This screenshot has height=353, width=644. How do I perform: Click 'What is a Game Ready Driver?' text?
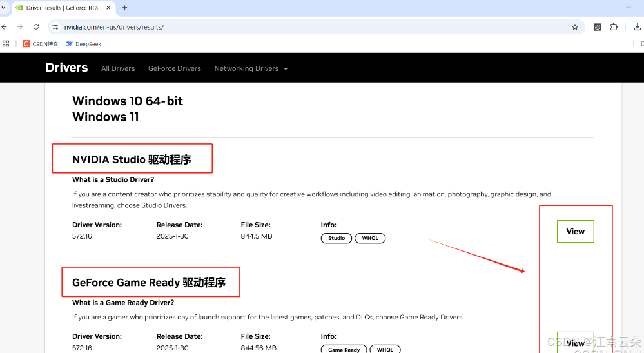click(123, 303)
